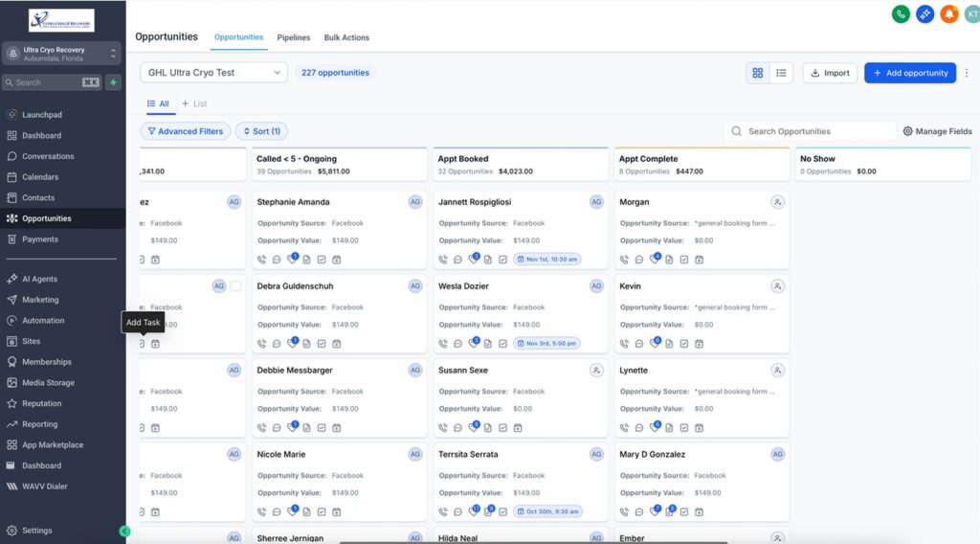980x544 pixels.
Task: Book appointment calendar icon on Debbie Messbarger
Action: point(336,428)
